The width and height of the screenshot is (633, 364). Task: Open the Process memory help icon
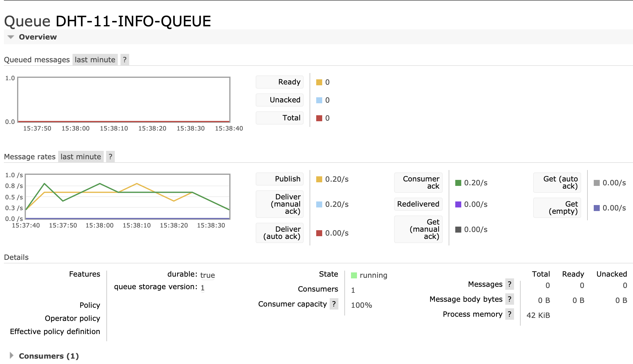point(510,314)
